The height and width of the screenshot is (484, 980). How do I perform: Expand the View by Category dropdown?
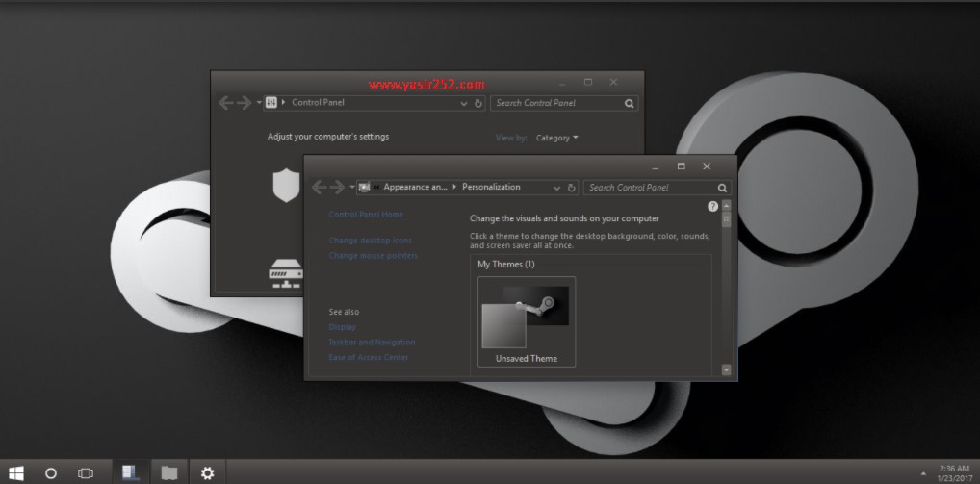coord(557,138)
